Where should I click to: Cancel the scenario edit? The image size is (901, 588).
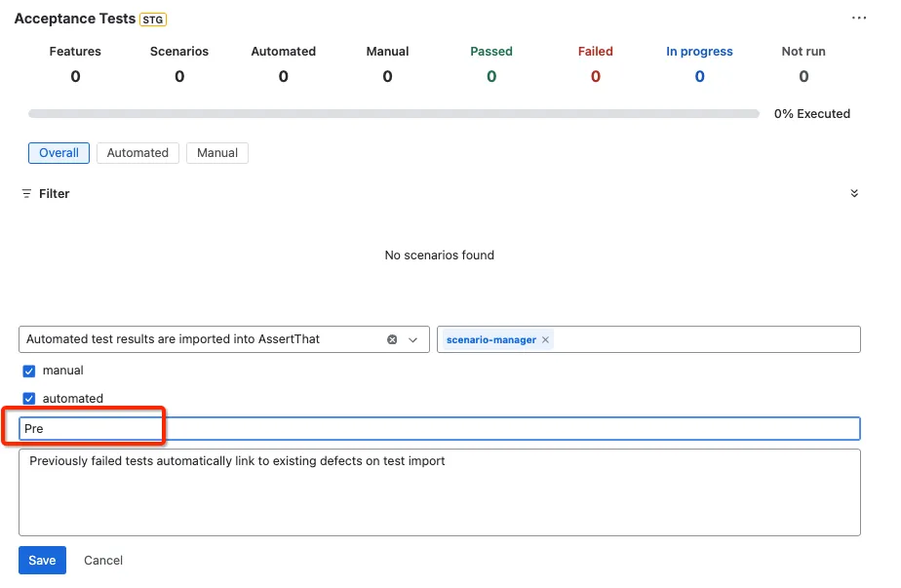pyautogui.click(x=103, y=561)
